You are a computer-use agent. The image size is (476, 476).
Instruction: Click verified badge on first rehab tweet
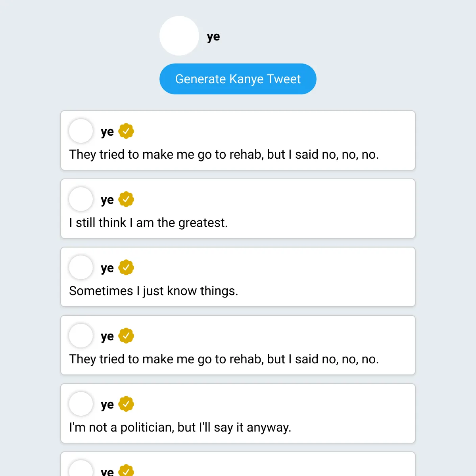(x=126, y=131)
